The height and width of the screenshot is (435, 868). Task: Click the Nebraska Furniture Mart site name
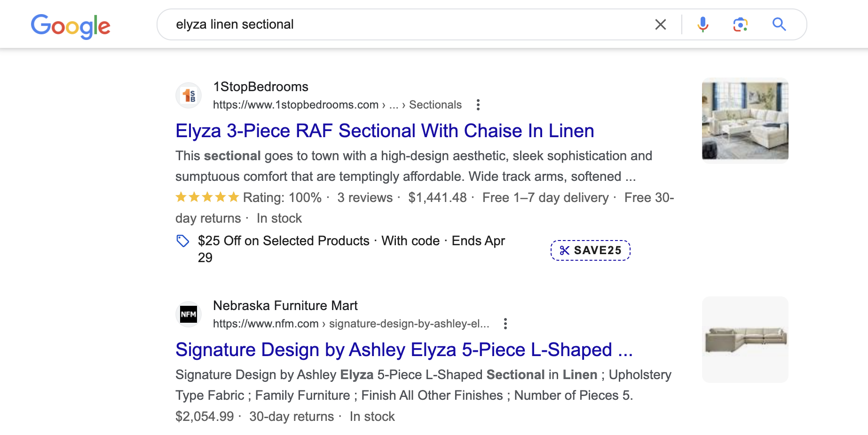285,306
